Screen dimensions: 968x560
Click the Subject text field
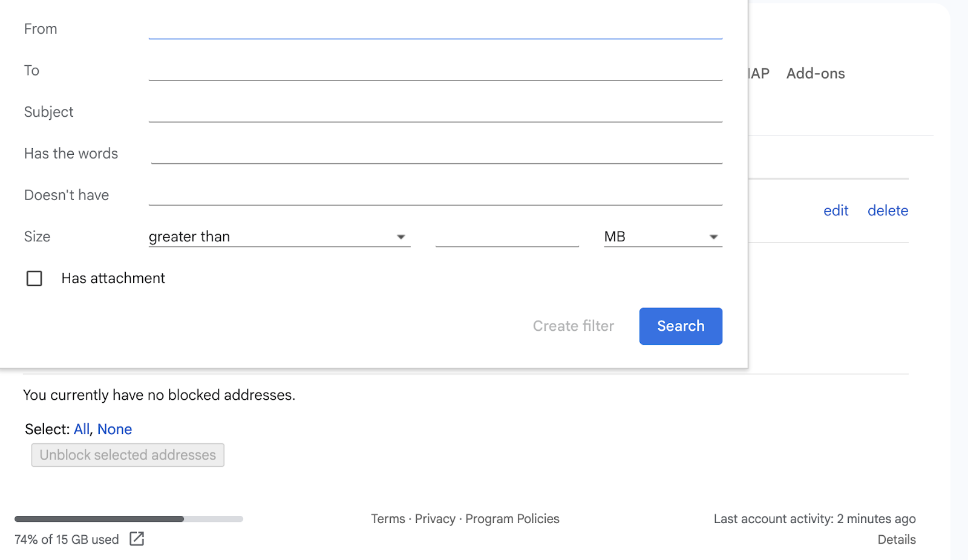435,112
